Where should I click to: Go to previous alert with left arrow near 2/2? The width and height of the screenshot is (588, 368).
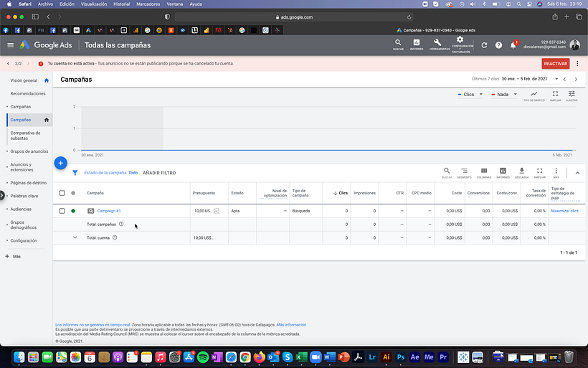point(9,64)
